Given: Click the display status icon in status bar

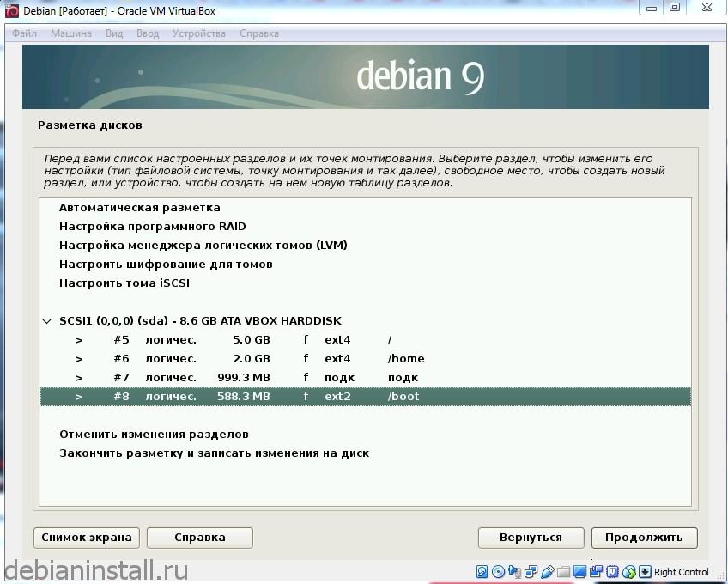Looking at the screenshot, I should (579, 572).
